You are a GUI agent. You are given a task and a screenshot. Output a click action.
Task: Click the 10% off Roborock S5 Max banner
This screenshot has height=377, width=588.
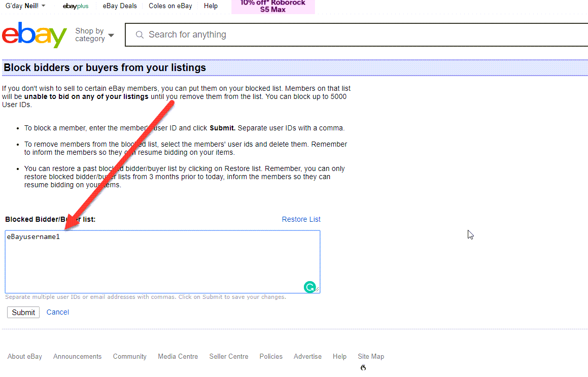pyautogui.click(x=273, y=7)
